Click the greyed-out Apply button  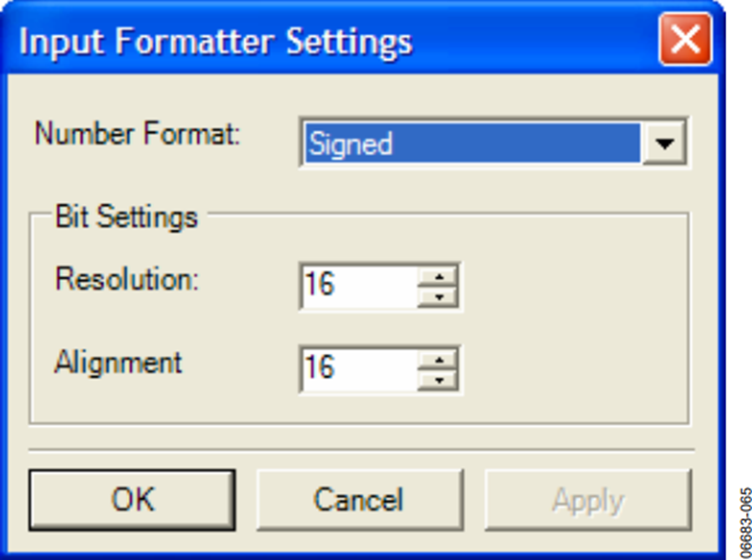(x=588, y=500)
